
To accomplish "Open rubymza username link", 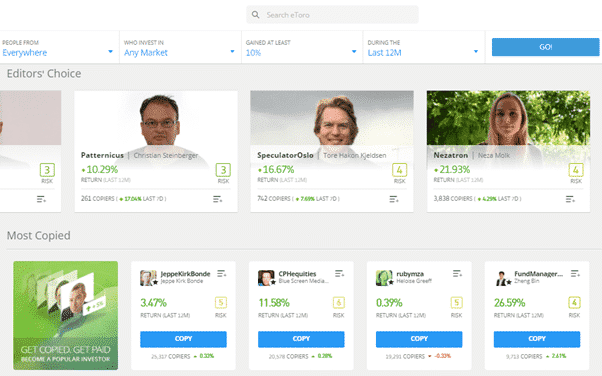I will [x=410, y=274].
